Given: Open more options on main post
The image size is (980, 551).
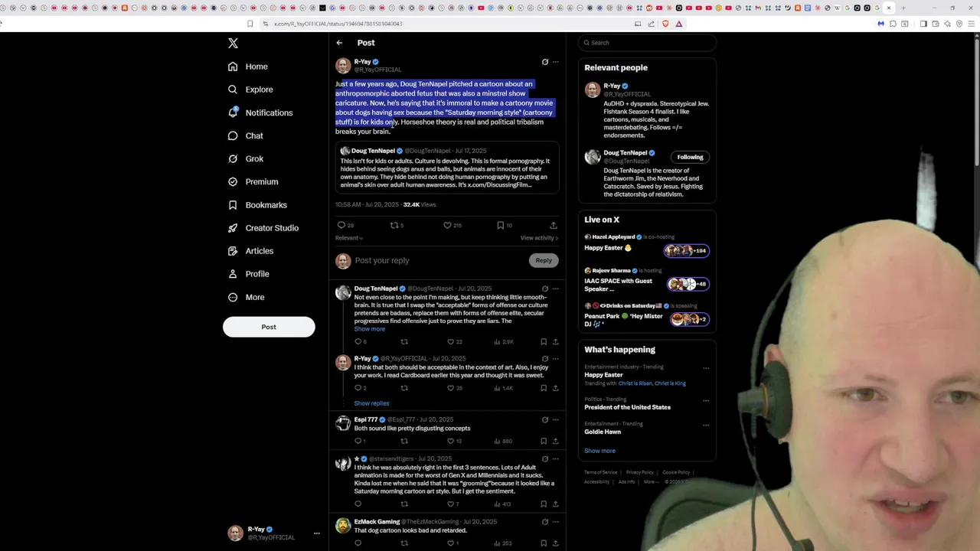Looking at the screenshot, I should pos(556,62).
